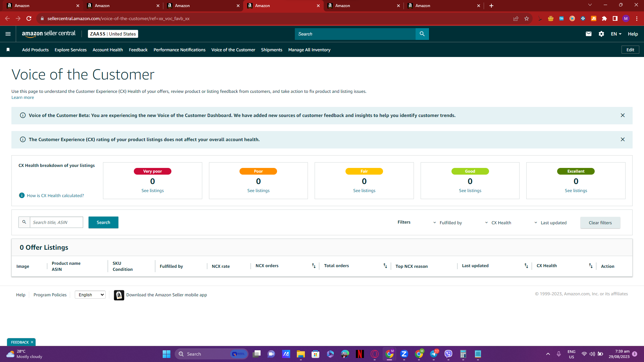Open Add Products in the favorites bar
644x362 pixels.
point(35,50)
